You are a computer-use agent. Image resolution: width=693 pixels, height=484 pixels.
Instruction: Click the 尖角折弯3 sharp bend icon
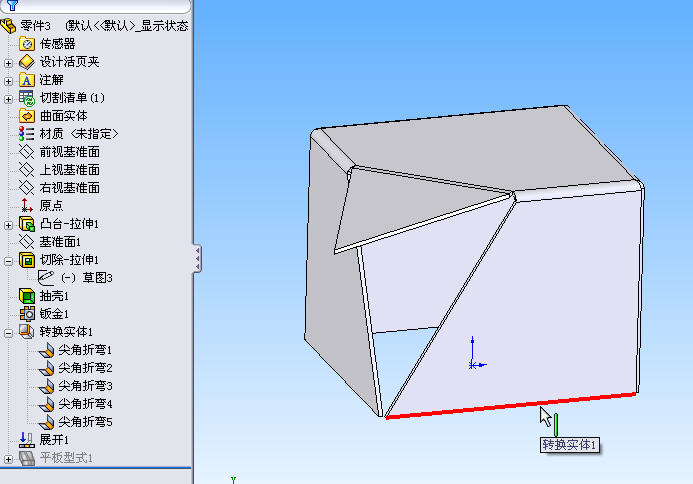click(x=46, y=386)
